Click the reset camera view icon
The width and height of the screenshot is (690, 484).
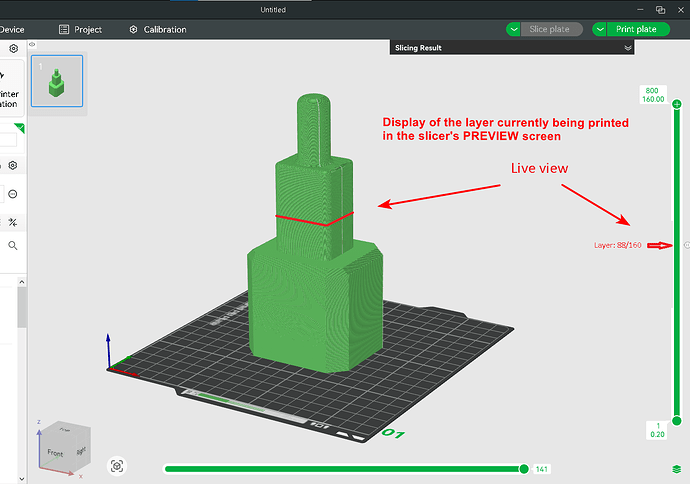(x=117, y=466)
